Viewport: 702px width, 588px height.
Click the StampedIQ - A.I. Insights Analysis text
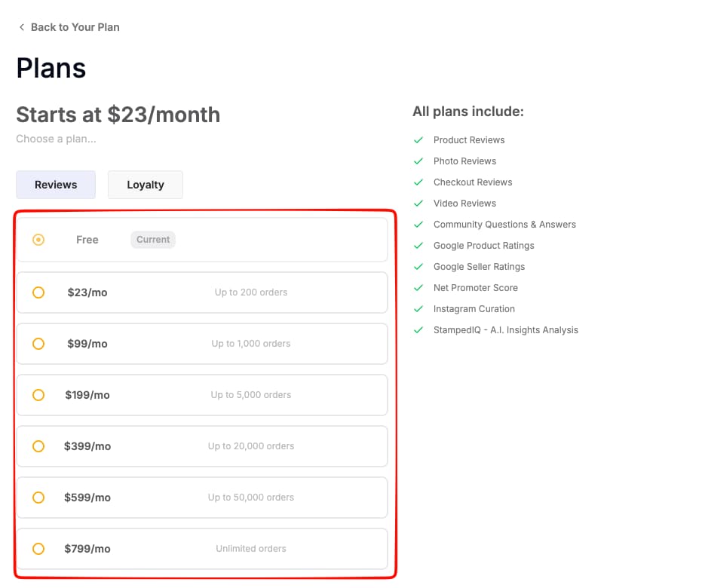coord(506,330)
